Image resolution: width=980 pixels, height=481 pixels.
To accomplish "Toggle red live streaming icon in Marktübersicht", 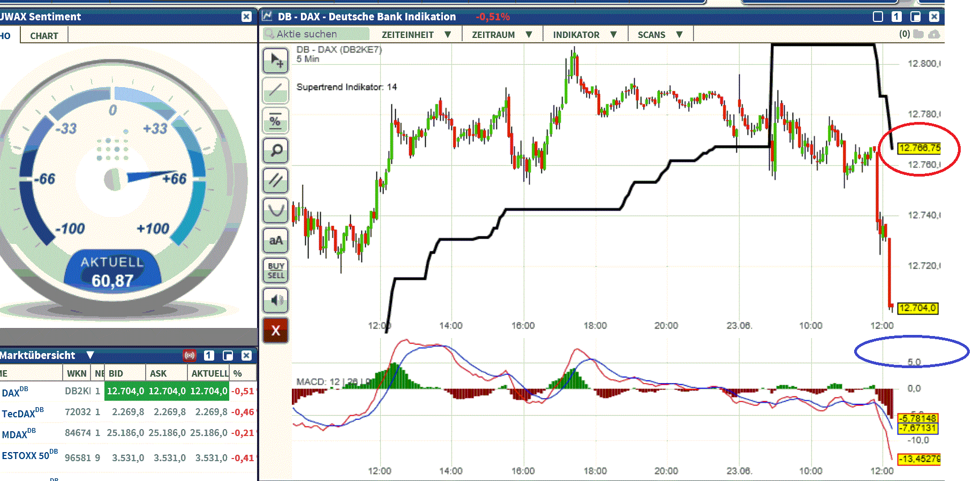I will [x=190, y=355].
